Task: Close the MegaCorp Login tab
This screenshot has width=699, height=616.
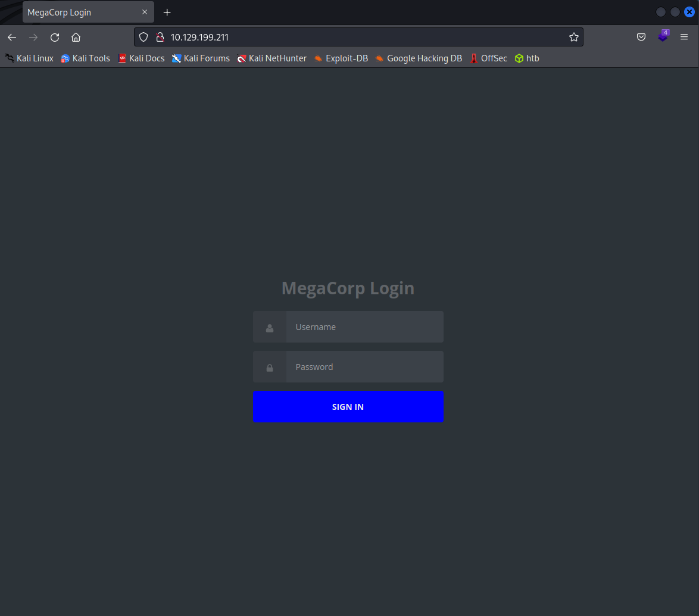Action: 144,13
